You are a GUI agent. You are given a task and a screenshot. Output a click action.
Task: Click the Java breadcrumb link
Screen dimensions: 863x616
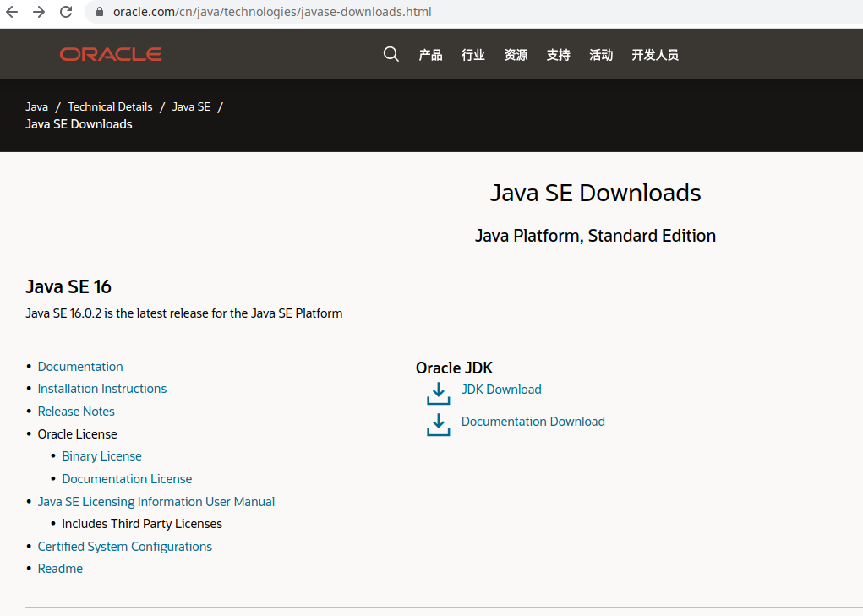36,106
